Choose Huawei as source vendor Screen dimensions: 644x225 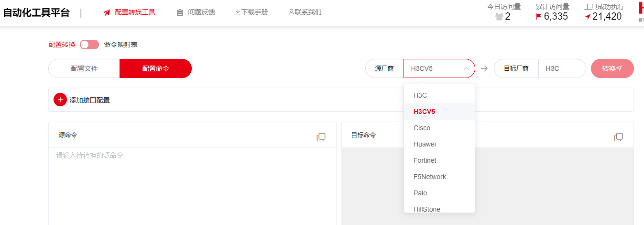point(439,144)
